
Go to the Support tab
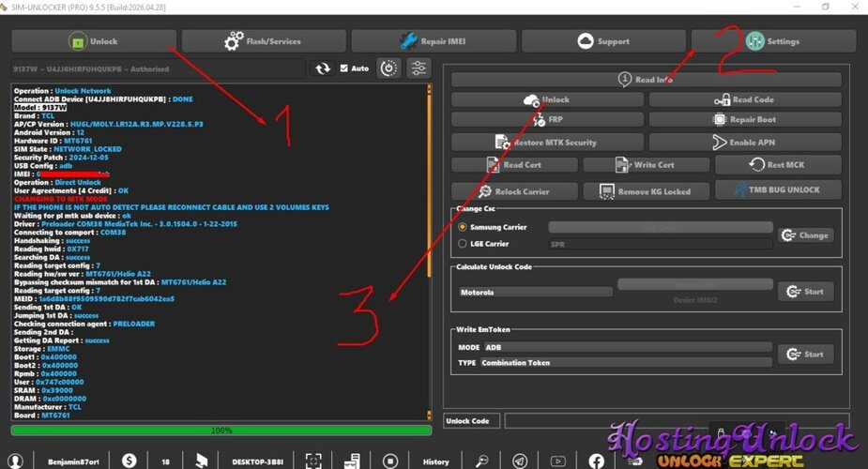(x=603, y=41)
